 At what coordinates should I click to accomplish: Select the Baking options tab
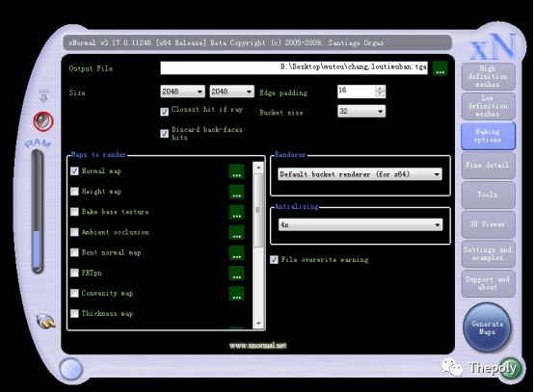tap(488, 136)
